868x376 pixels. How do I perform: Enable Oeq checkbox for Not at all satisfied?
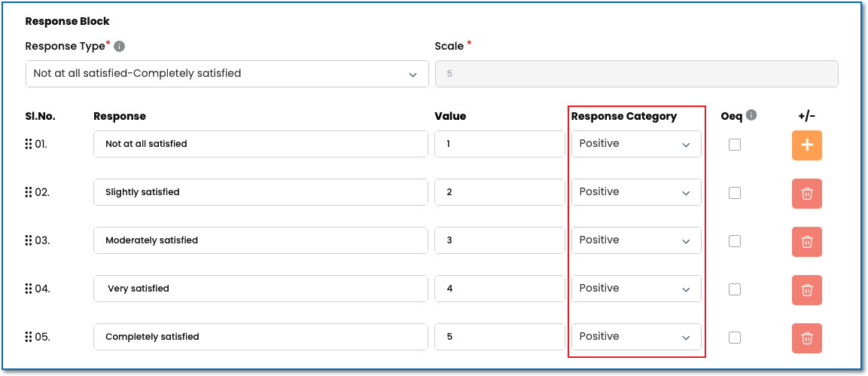coord(735,145)
